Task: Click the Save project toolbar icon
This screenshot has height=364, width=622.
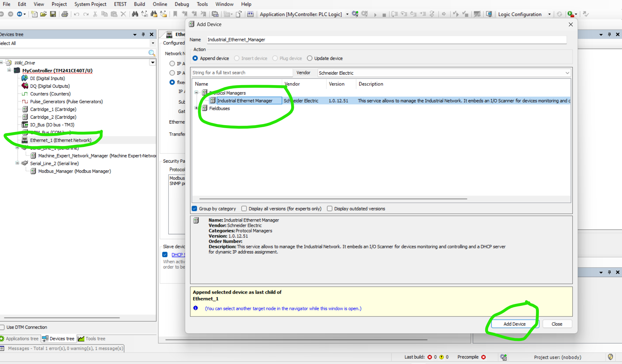Action: [53, 14]
